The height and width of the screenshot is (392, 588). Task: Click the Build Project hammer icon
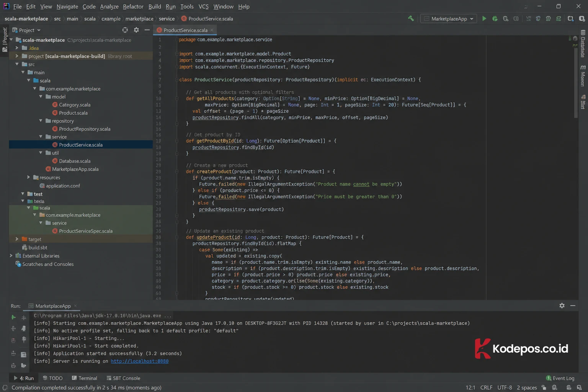411,18
